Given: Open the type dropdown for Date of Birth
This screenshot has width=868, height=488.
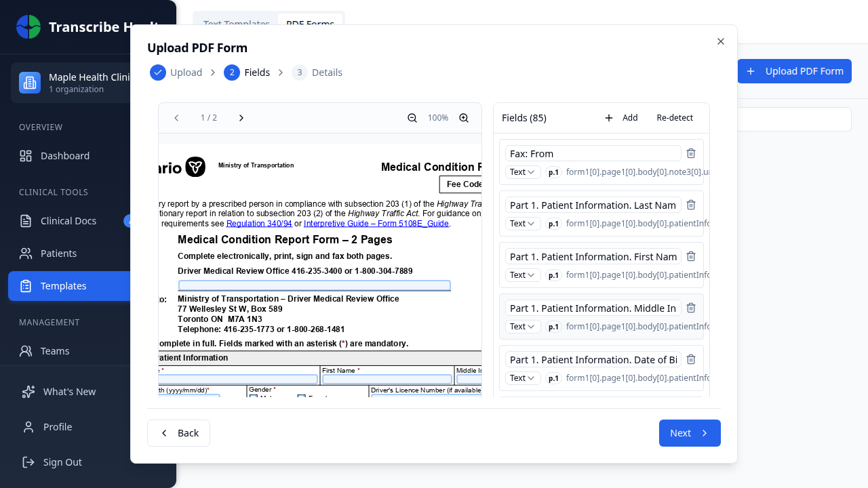Looking at the screenshot, I should pos(522,378).
